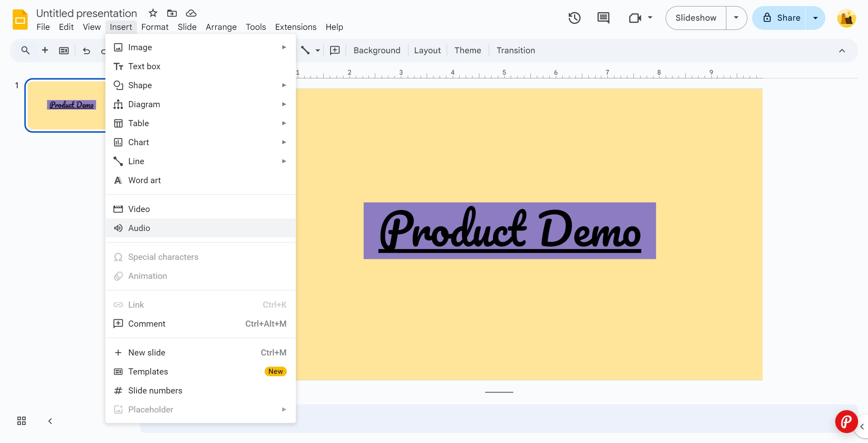Click the Transition button in toolbar

[x=516, y=51]
